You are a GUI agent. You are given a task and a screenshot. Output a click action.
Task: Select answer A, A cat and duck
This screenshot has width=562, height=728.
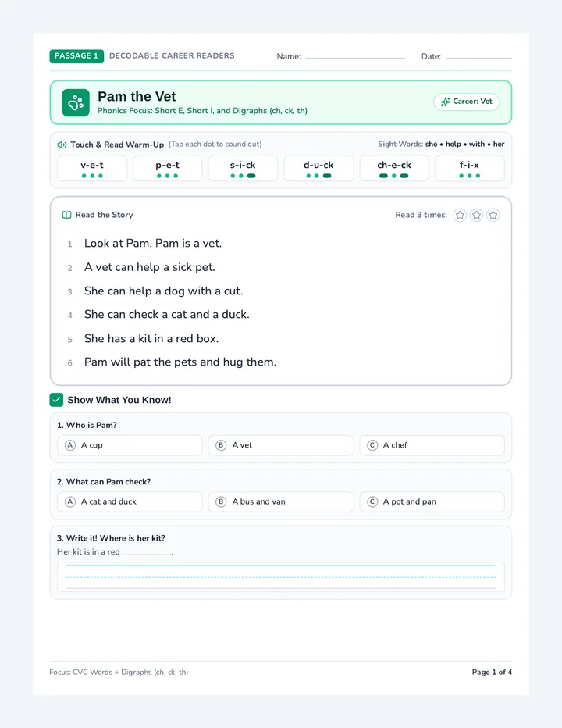click(x=130, y=502)
